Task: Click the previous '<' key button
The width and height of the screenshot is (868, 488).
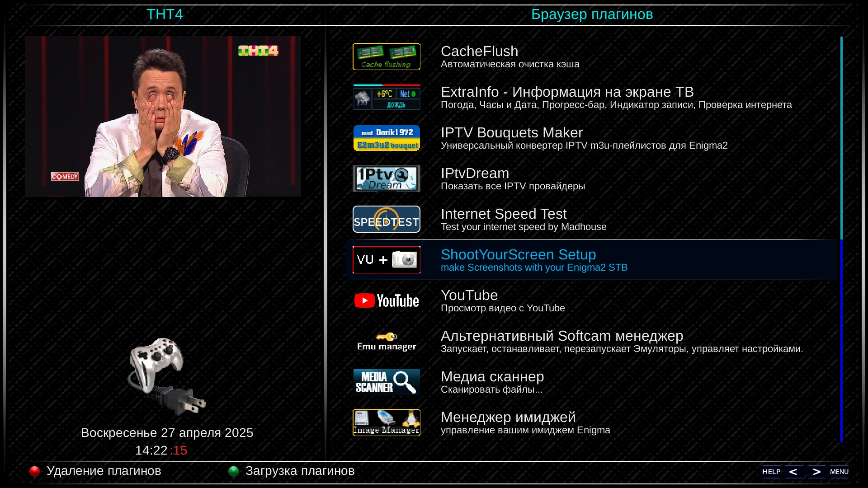Action: click(793, 472)
